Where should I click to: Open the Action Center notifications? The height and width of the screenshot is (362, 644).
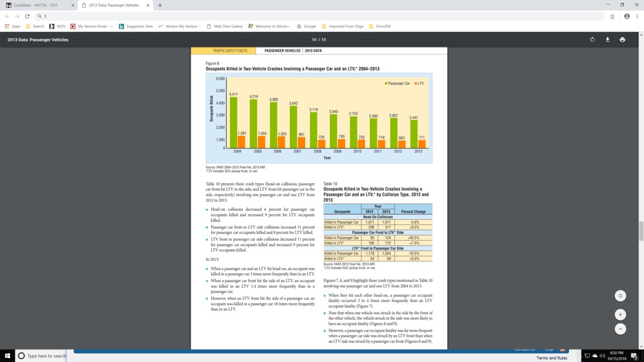pyautogui.click(x=634, y=356)
